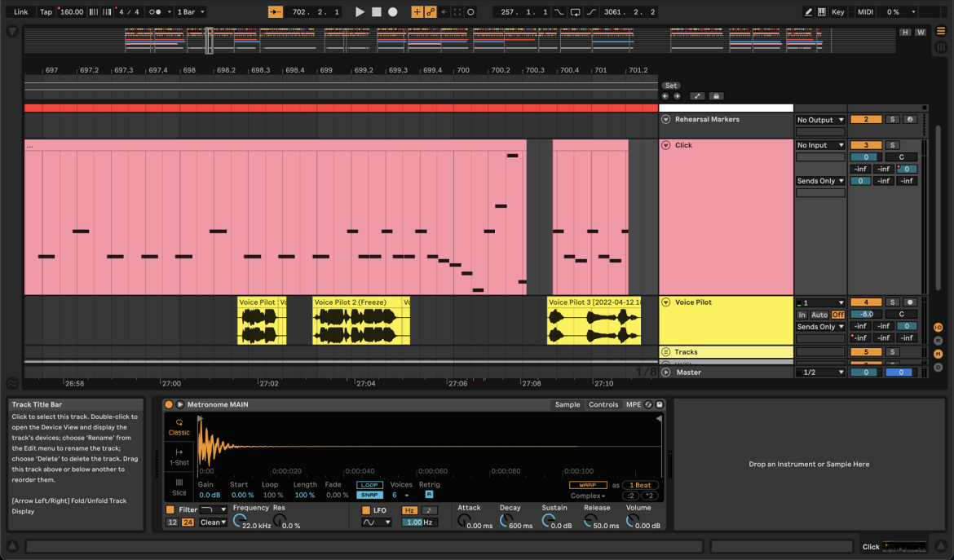The image size is (954, 560).
Task: Toggle the Automation Arm icon
Action: tap(431, 11)
